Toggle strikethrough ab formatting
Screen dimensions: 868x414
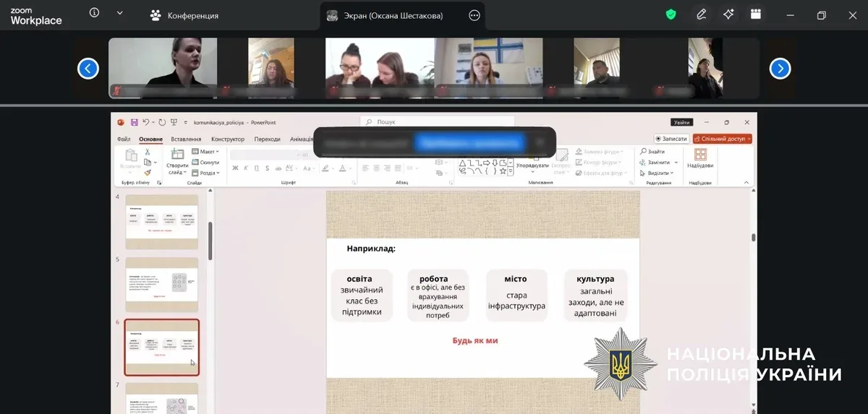point(278,168)
